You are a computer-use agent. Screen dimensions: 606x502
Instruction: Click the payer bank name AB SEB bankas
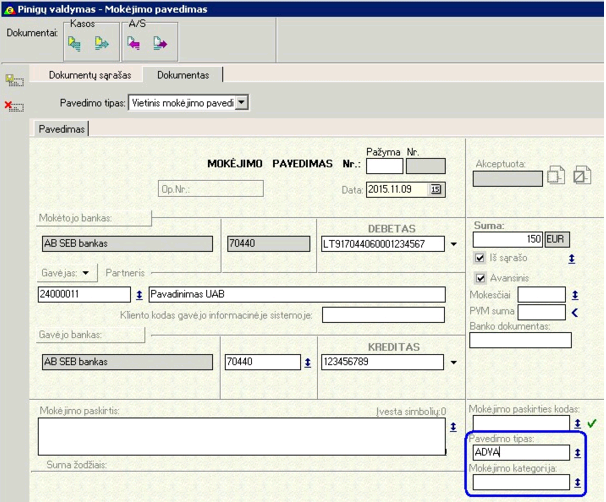pos(128,244)
